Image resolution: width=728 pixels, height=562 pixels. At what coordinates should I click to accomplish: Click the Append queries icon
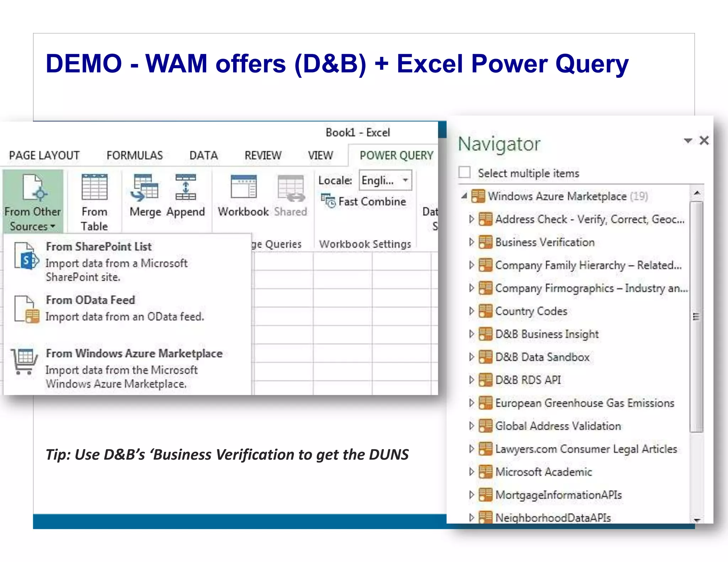(x=186, y=187)
